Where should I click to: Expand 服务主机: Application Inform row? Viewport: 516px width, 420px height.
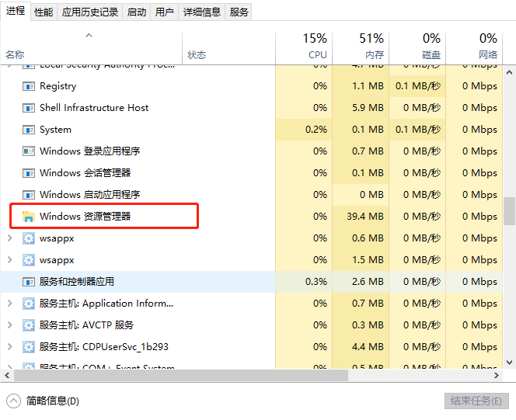10,303
